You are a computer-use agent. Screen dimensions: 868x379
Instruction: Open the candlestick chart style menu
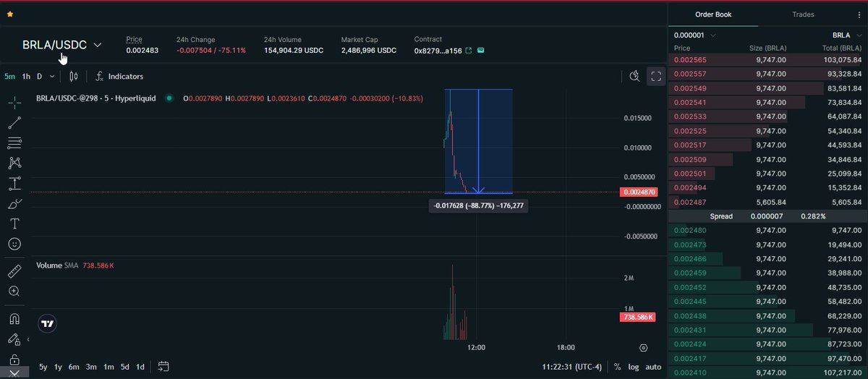point(73,76)
